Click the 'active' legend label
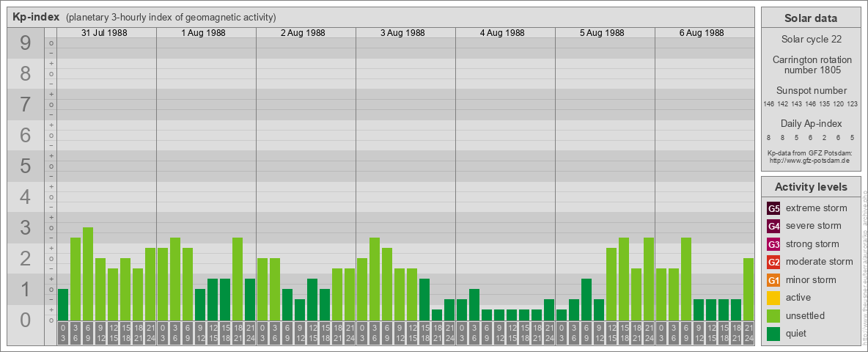 tap(798, 298)
